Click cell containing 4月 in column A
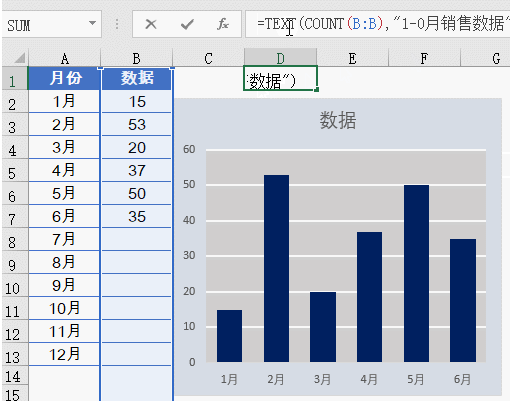The image size is (510, 401). (x=64, y=170)
